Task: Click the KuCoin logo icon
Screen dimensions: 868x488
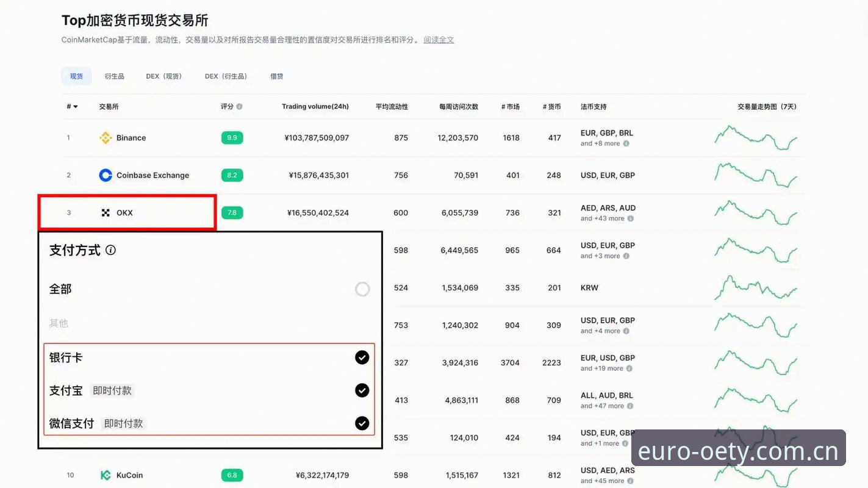Action: 106,475
